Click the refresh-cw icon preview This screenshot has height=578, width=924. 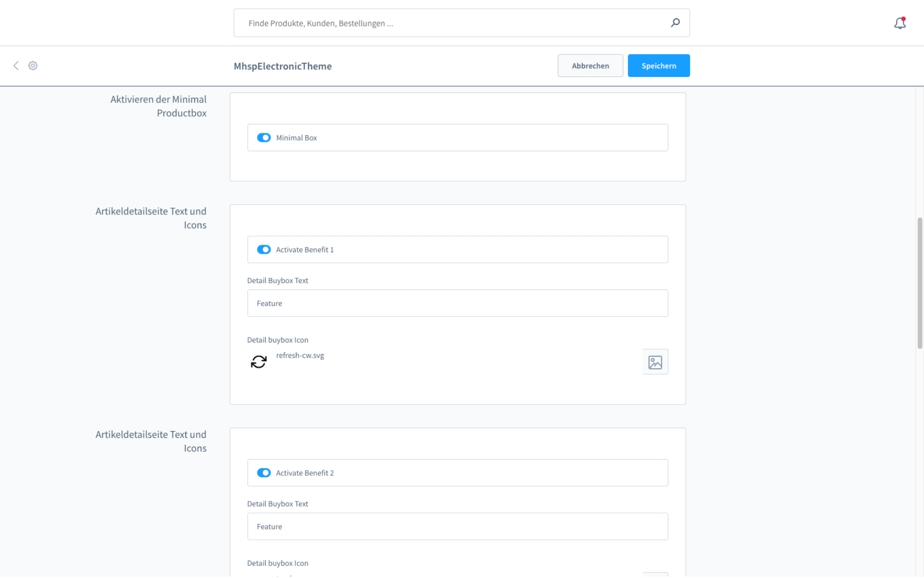[x=259, y=362]
